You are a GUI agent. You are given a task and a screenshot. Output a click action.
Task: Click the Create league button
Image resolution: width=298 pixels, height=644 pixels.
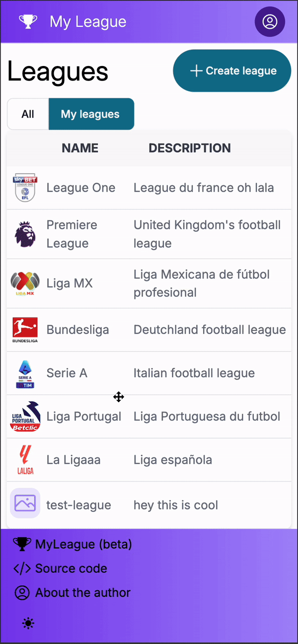[x=232, y=71]
